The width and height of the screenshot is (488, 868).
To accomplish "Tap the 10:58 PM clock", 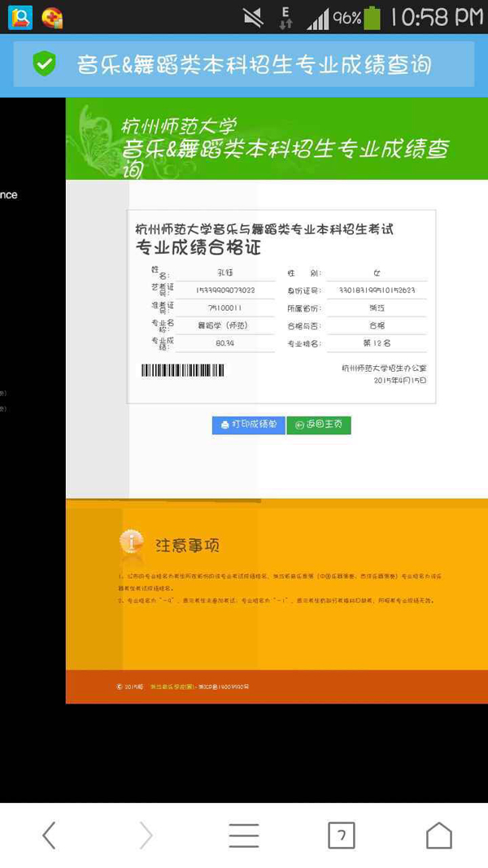I will pos(437,18).
